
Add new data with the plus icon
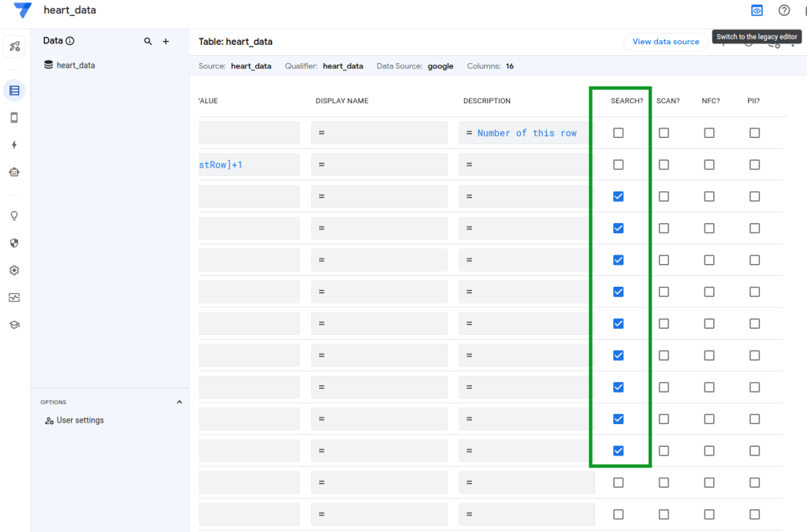[165, 41]
